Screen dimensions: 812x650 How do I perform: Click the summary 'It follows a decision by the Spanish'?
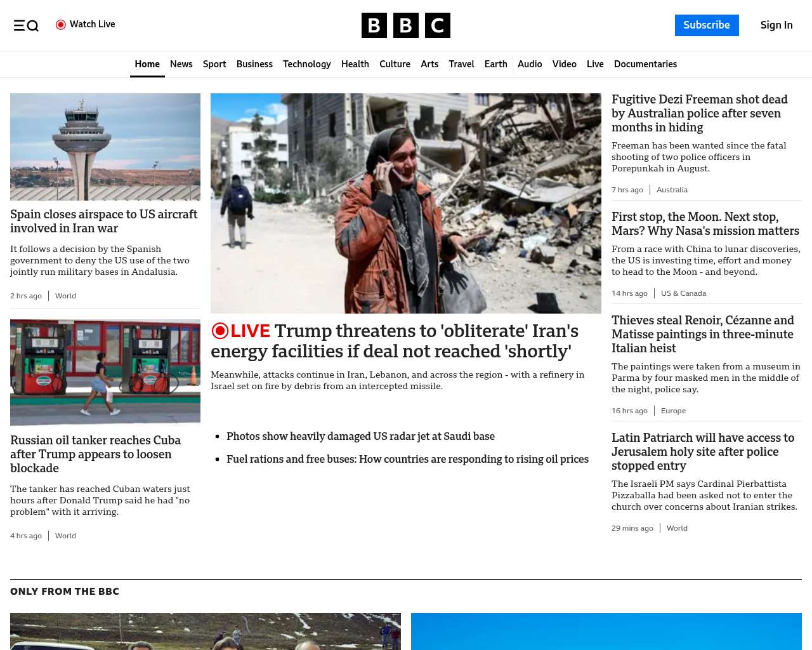pyautogui.click(x=100, y=260)
